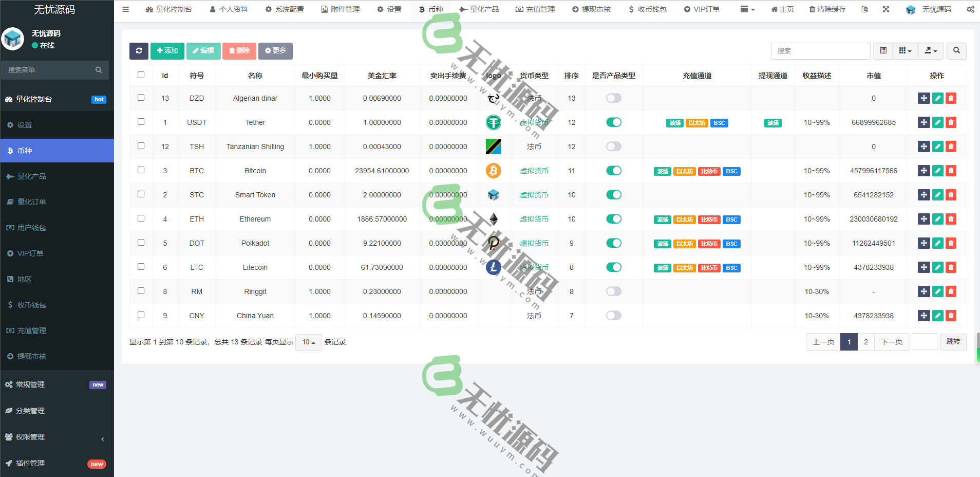Switch to the 量化产品 tab in top navigation
Image resolution: width=980 pixels, height=477 pixels.
pos(480,9)
